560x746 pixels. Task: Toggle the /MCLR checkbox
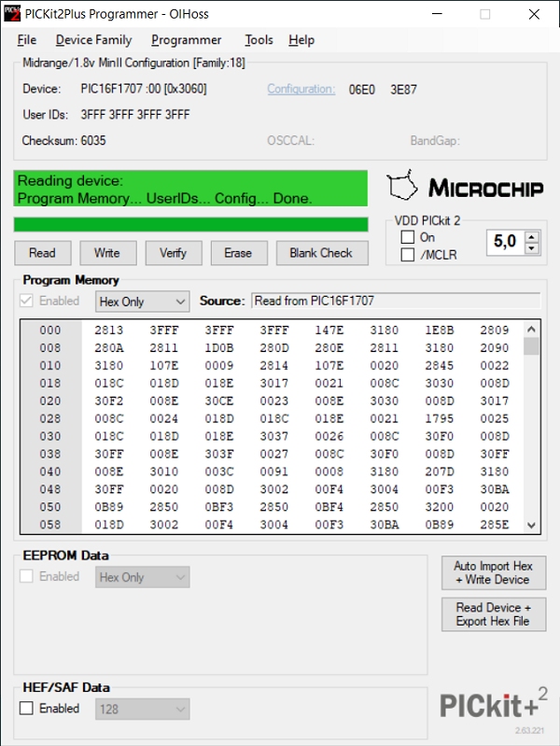click(407, 255)
